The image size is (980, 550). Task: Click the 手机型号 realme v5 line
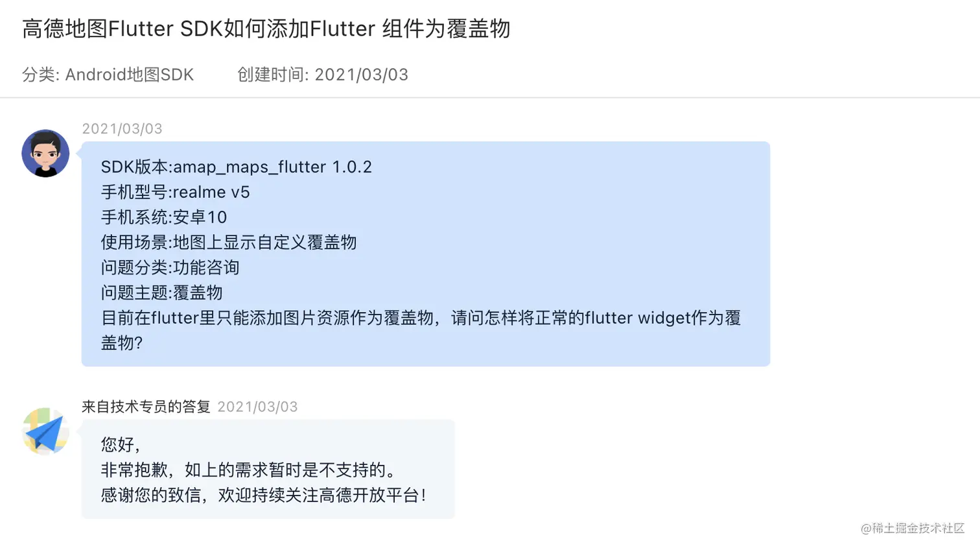pos(175,192)
